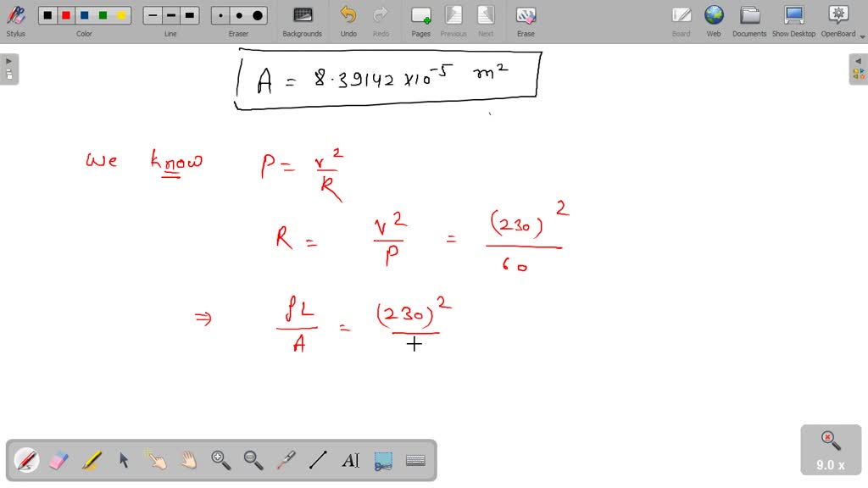Go to the Next page
Viewport: 868px width, 488px height.
coord(486,21)
